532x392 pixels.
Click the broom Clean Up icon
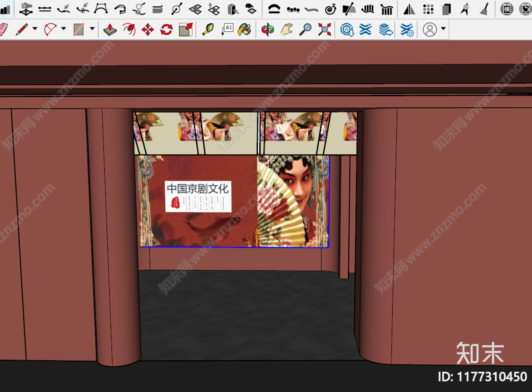(x=484, y=9)
